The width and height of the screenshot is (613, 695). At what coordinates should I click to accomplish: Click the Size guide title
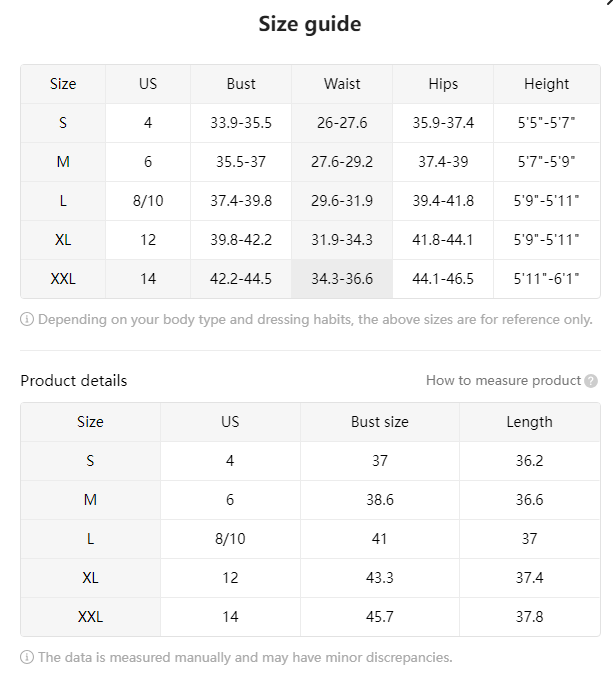click(310, 23)
